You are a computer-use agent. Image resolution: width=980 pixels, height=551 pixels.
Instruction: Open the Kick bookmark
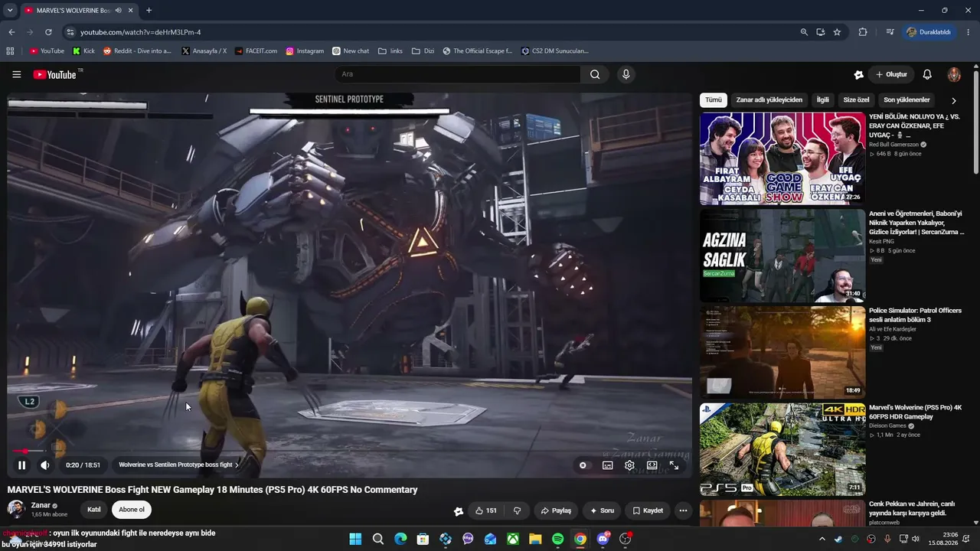(83, 51)
